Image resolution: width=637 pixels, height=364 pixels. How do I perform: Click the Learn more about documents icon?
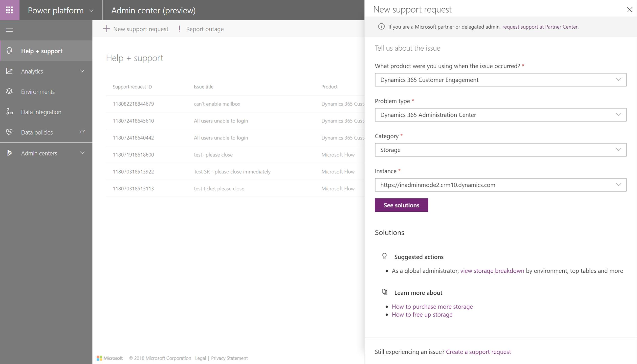coord(385,292)
